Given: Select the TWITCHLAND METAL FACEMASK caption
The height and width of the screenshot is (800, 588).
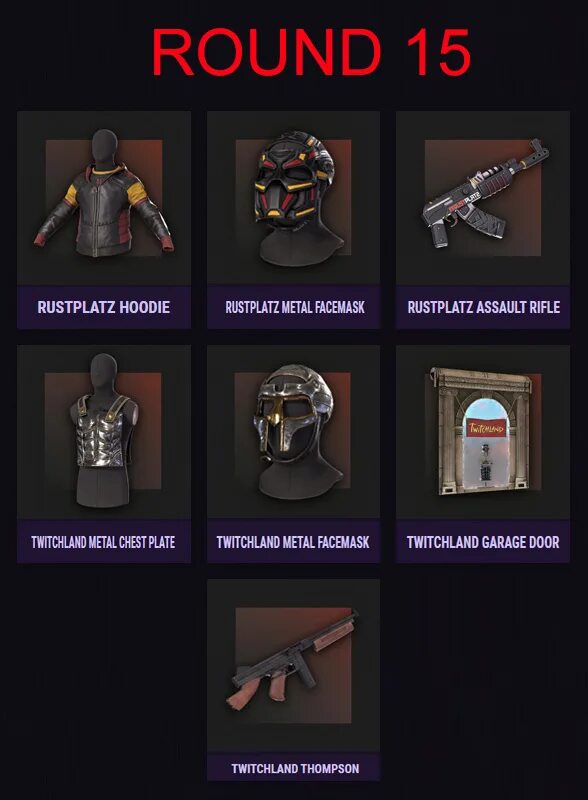Looking at the screenshot, I should [x=293, y=542].
